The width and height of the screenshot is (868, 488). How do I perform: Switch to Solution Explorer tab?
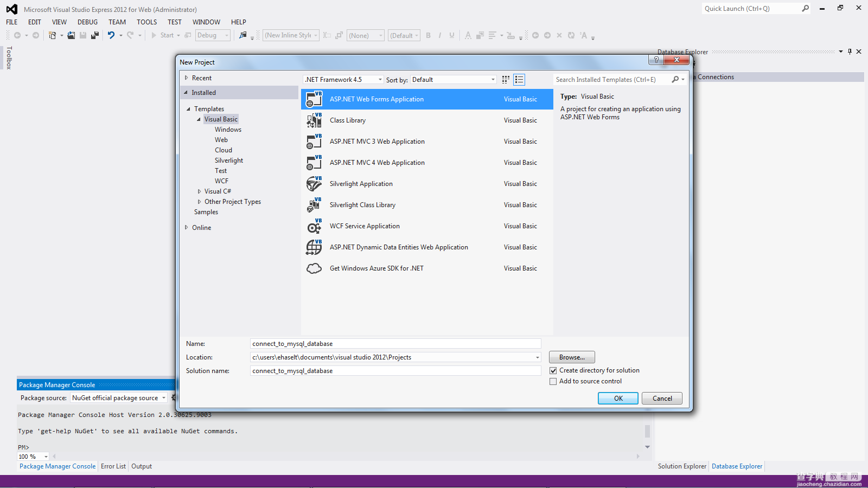682,466
